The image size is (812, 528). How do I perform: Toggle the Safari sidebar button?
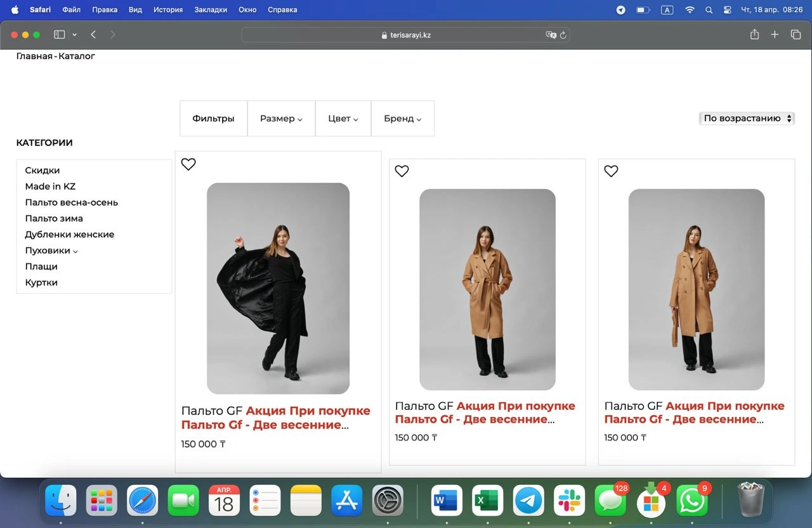coord(60,35)
